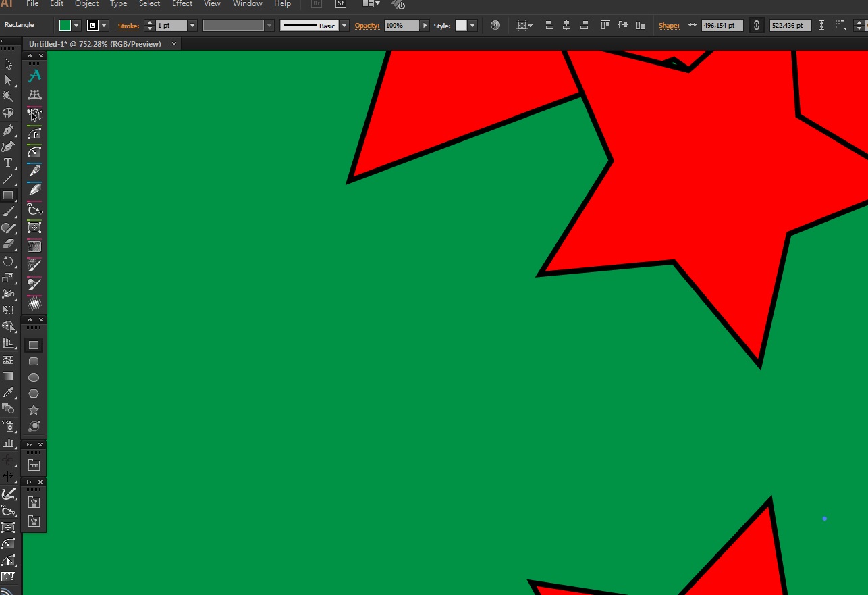Image resolution: width=868 pixels, height=595 pixels.
Task: Close the Untitled-1 document tab
Action: point(174,44)
